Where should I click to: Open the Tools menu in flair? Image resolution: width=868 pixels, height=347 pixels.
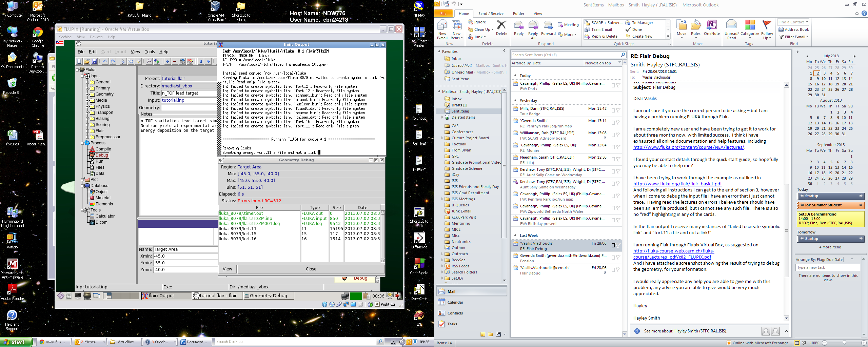tap(150, 52)
